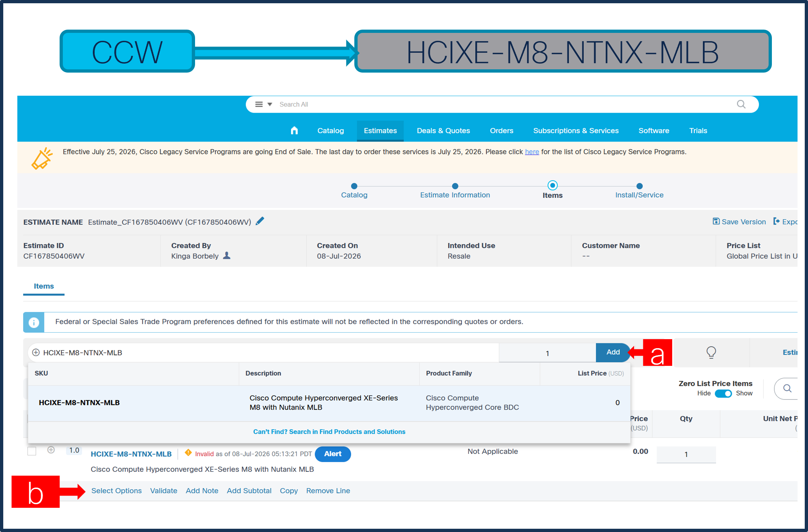
Task: Open the lightbulb suggestions icon
Action: [711, 352]
